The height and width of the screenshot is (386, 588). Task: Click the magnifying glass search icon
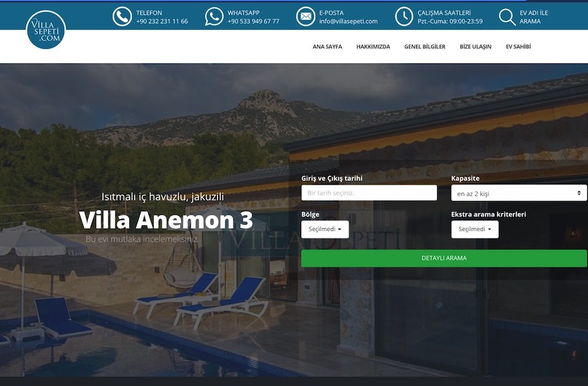tap(507, 17)
